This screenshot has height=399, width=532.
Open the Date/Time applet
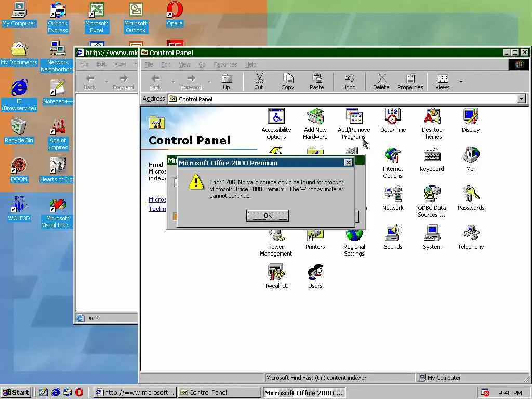[x=393, y=121]
